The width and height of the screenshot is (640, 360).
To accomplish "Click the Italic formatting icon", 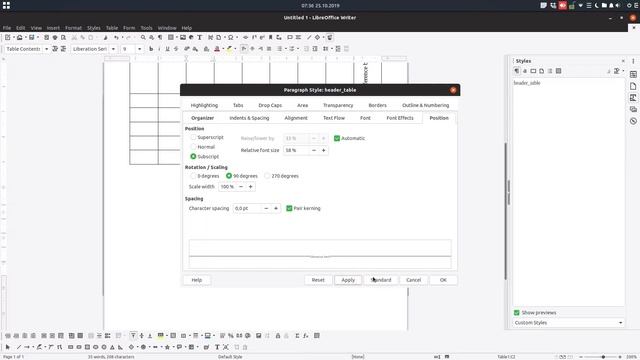I will (159, 49).
